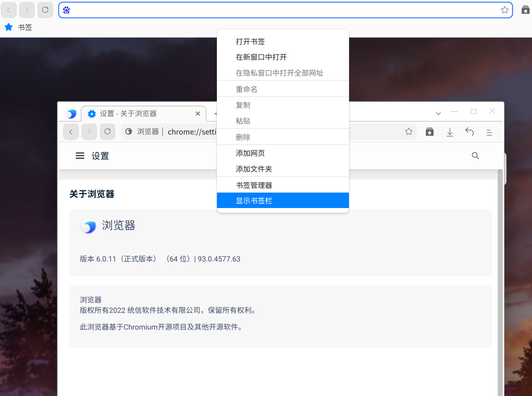Open the settings search magnifier icon
This screenshot has height=396, width=532.
tap(475, 156)
